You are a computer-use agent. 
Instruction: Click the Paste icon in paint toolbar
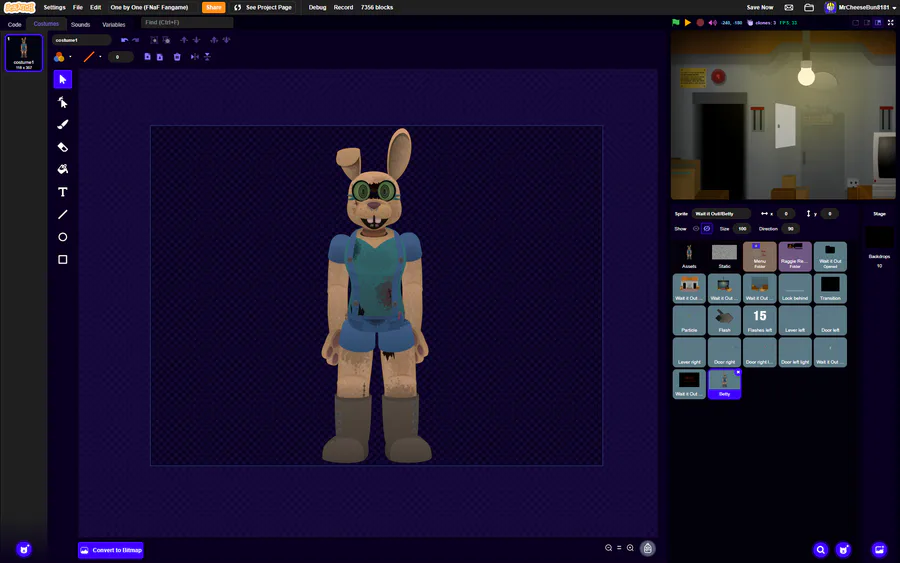pyautogui.click(x=160, y=57)
